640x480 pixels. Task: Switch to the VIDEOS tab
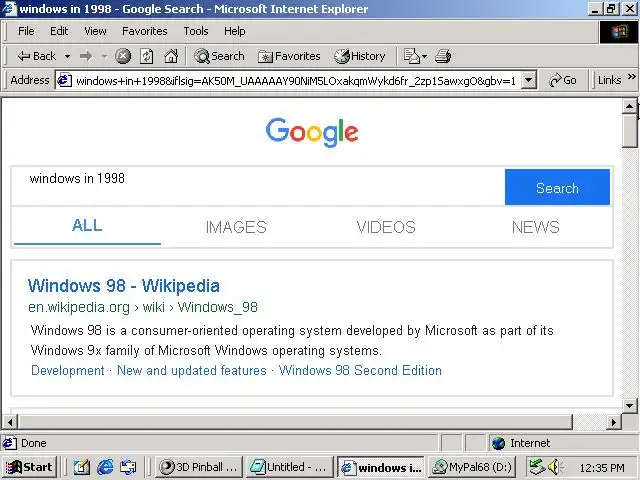click(x=386, y=227)
